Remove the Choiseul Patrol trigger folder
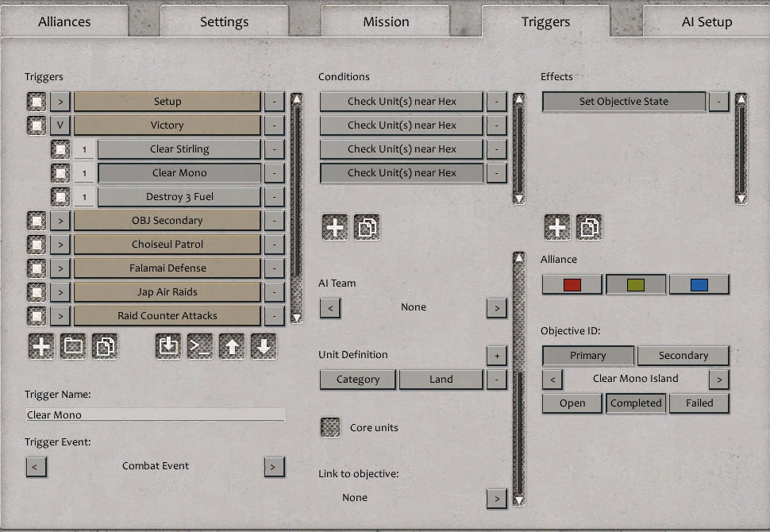 coord(275,245)
